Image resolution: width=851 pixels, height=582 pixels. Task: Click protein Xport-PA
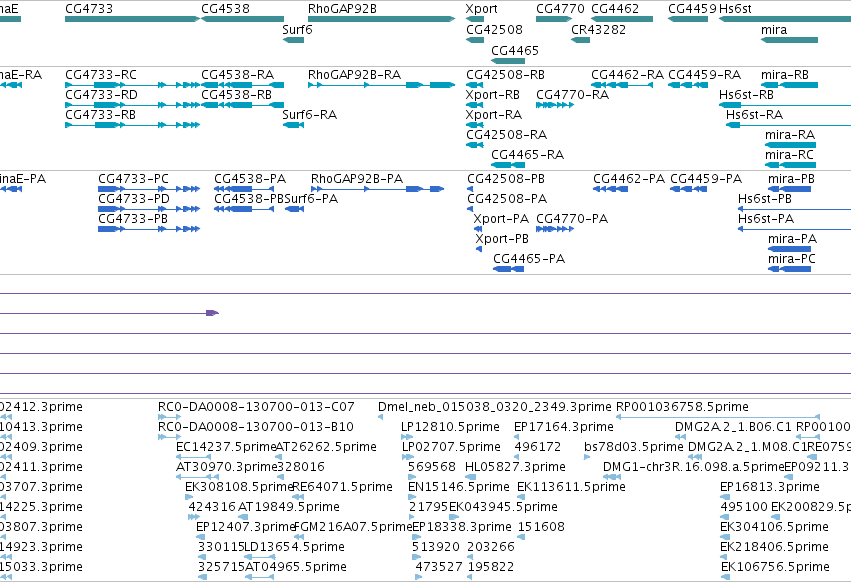point(500,219)
